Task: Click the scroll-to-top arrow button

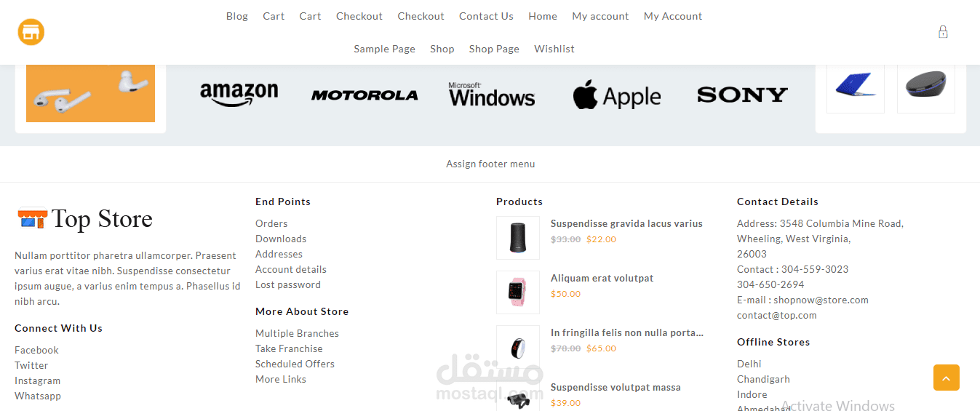Action: coord(946,378)
